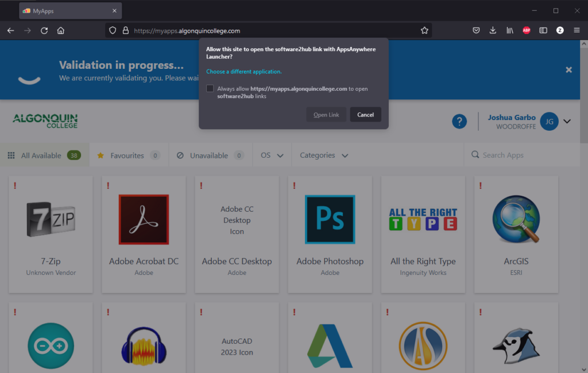Check always allow software2hub links

point(210,88)
